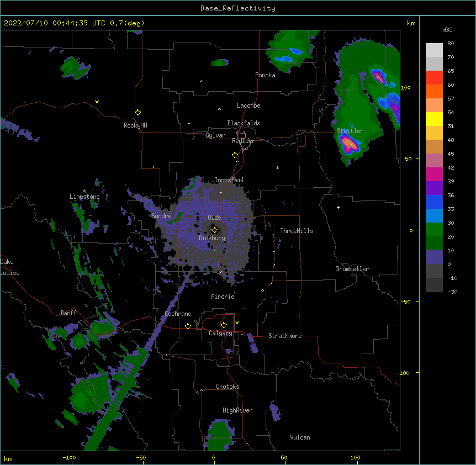Click the RockyMH label text
This screenshot has height=465, width=476.
pos(135,125)
